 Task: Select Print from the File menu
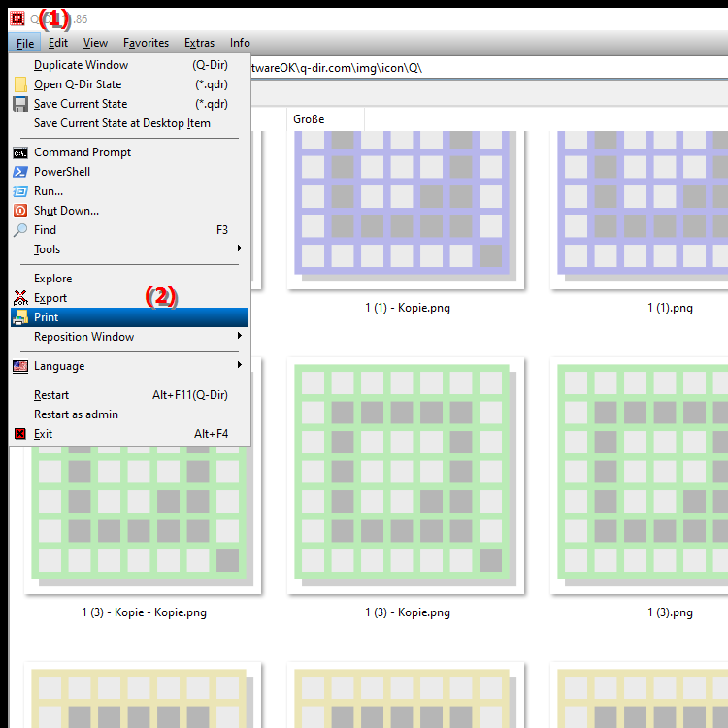tap(46, 317)
